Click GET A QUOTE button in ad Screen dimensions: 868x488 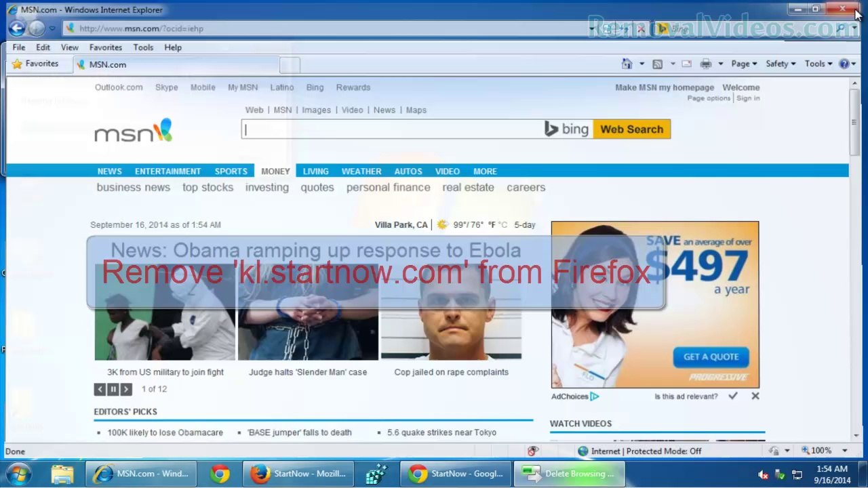[x=711, y=357]
